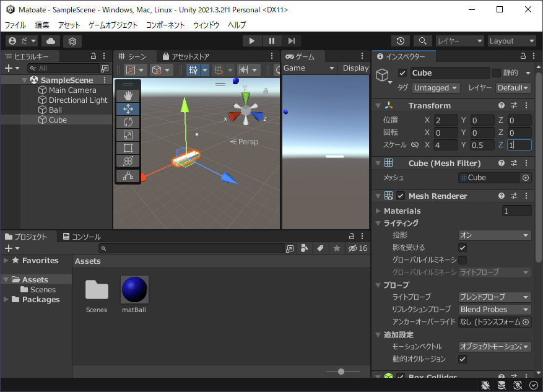Open the Layer dropdown Default
The image size is (543, 392).
pyautogui.click(x=513, y=88)
